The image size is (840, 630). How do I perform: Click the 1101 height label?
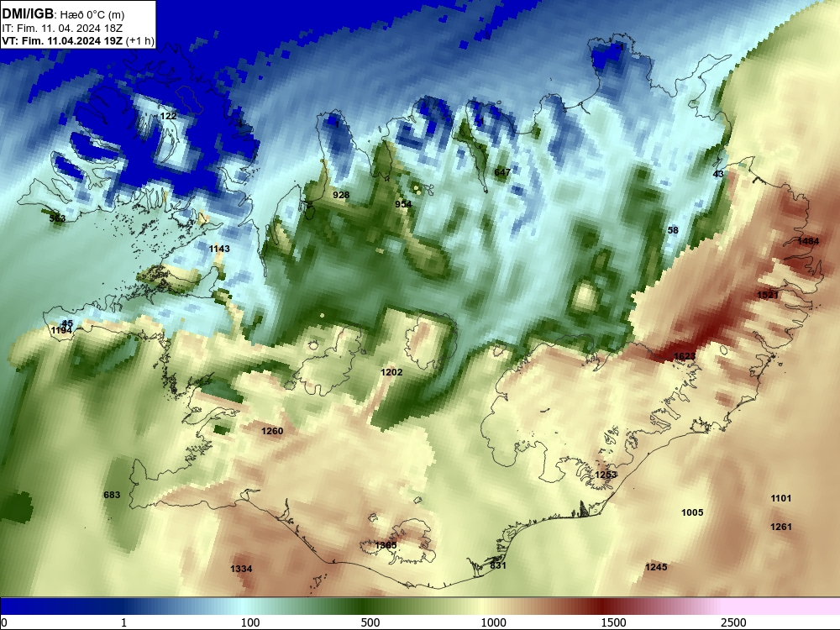(x=781, y=498)
